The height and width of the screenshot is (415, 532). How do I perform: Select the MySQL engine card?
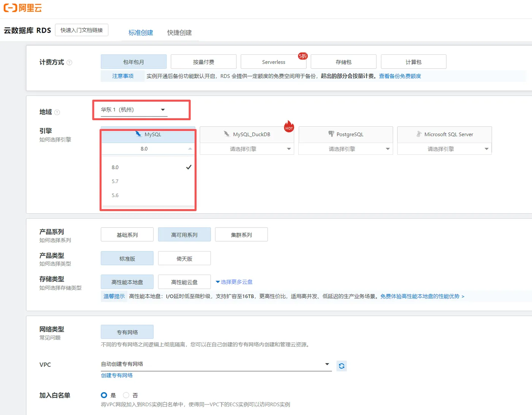(x=148, y=134)
